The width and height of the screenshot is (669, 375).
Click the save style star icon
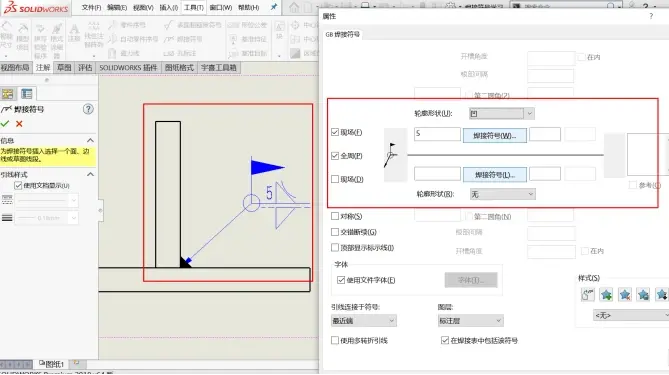point(643,294)
